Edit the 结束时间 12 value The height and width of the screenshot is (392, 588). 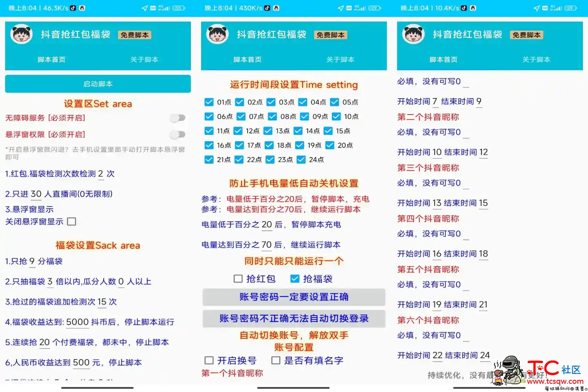(x=484, y=152)
